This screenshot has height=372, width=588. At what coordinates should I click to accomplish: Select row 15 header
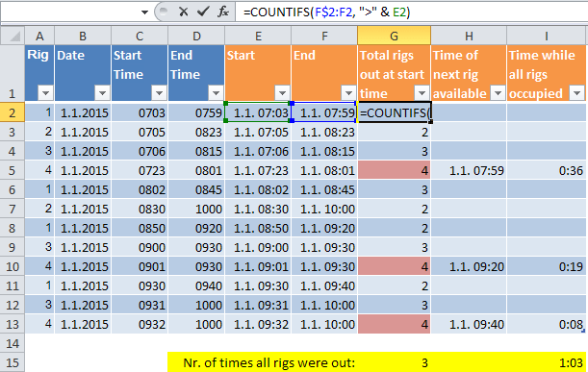tap(13, 362)
